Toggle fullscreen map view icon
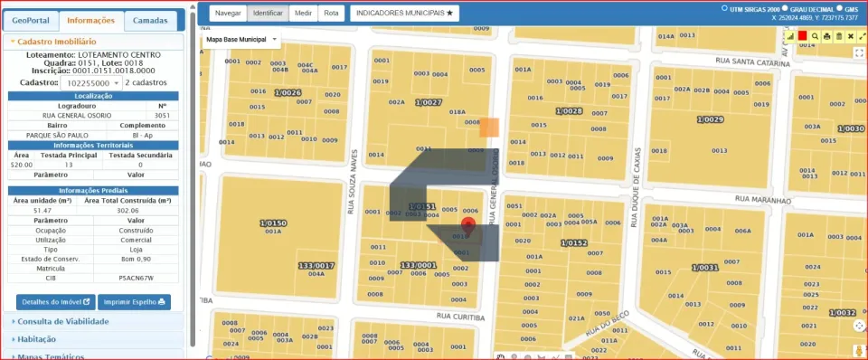 click(x=859, y=53)
